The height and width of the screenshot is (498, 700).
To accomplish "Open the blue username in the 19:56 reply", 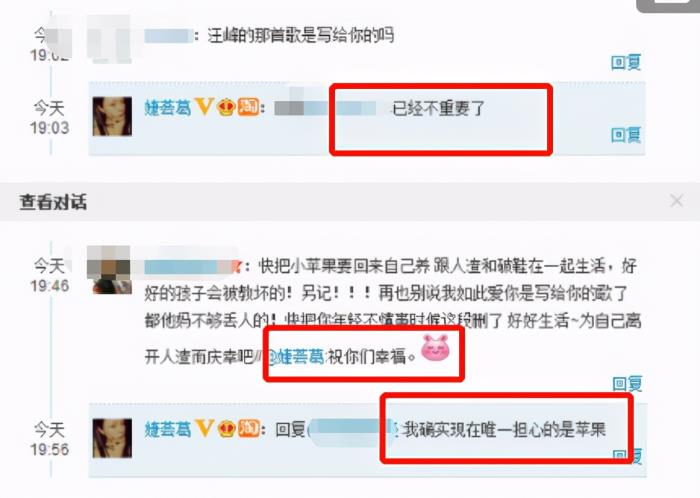I will pyautogui.click(x=168, y=429).
